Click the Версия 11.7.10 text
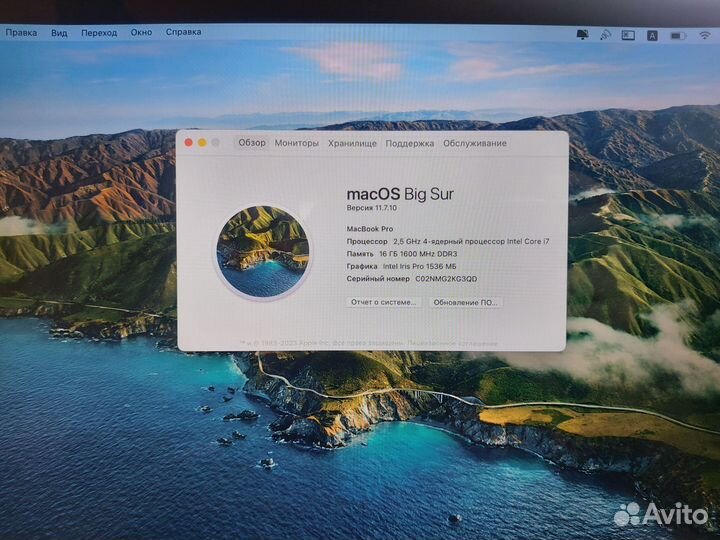This screenshot has height=540, width=720. (x=371, y=208)
